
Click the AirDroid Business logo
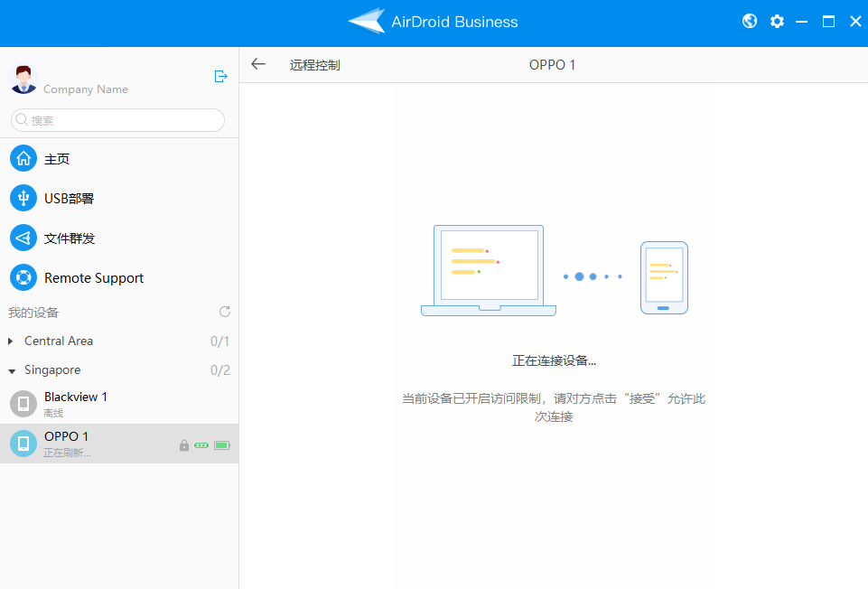(367, 21)
